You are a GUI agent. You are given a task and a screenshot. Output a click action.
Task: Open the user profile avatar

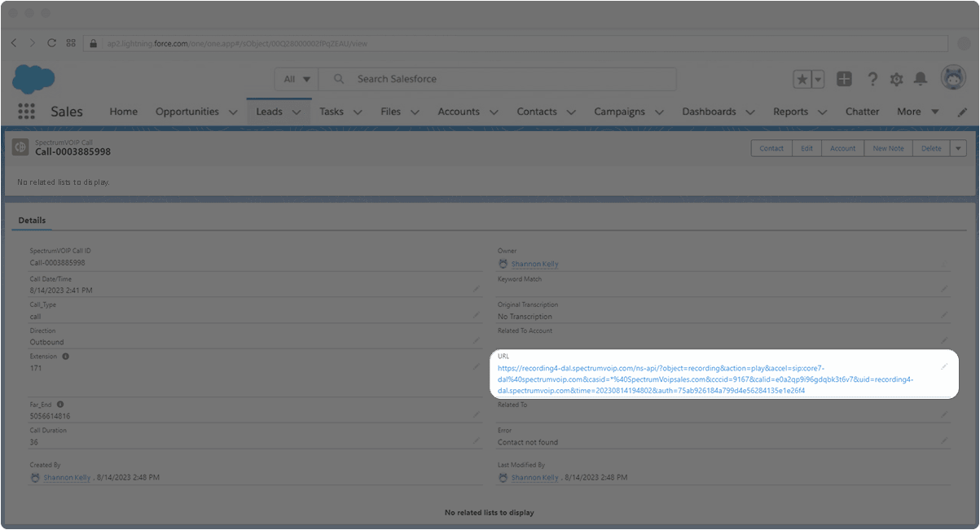pyautogui.click(x=951, y=77)
